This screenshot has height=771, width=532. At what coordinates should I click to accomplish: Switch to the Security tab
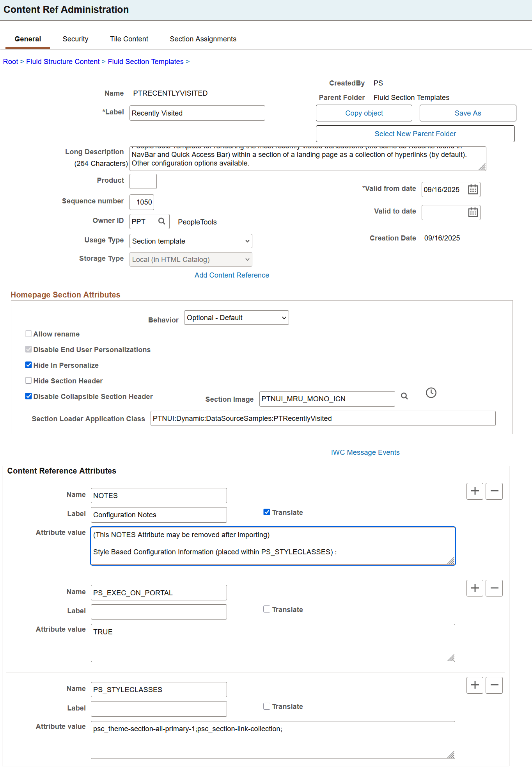coord(75,39)
